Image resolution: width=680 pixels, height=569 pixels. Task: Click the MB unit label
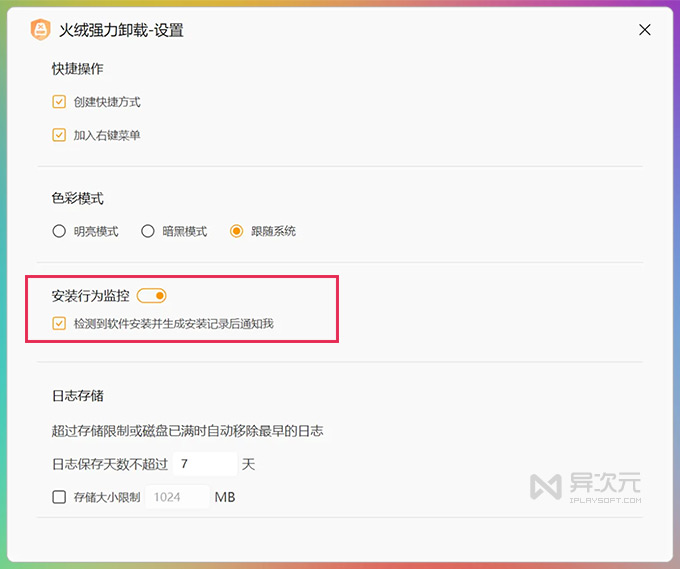pos(225,497)
